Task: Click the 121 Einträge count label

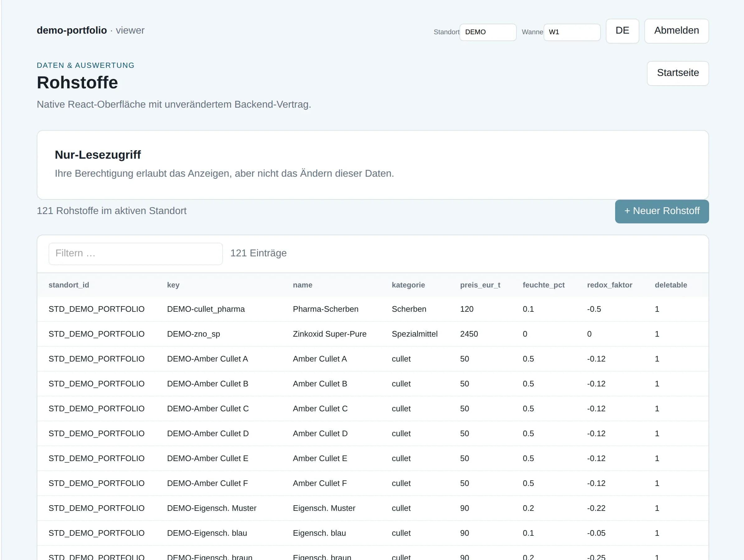Action: [258, 253]
